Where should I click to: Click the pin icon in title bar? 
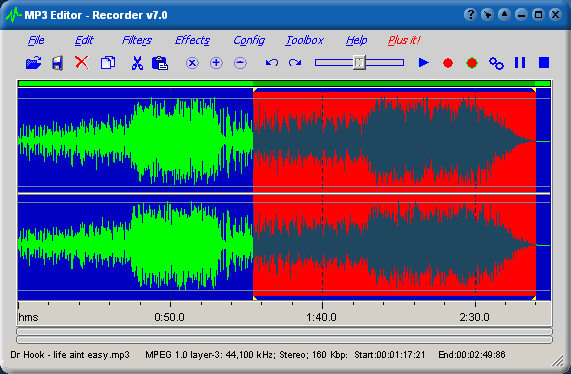coord(487,15)
